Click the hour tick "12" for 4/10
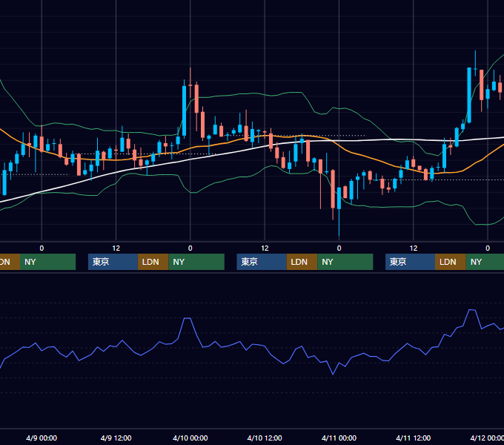The width and height of the screenshot is (504, 445). pyautogui.click(x=265, y=248)
